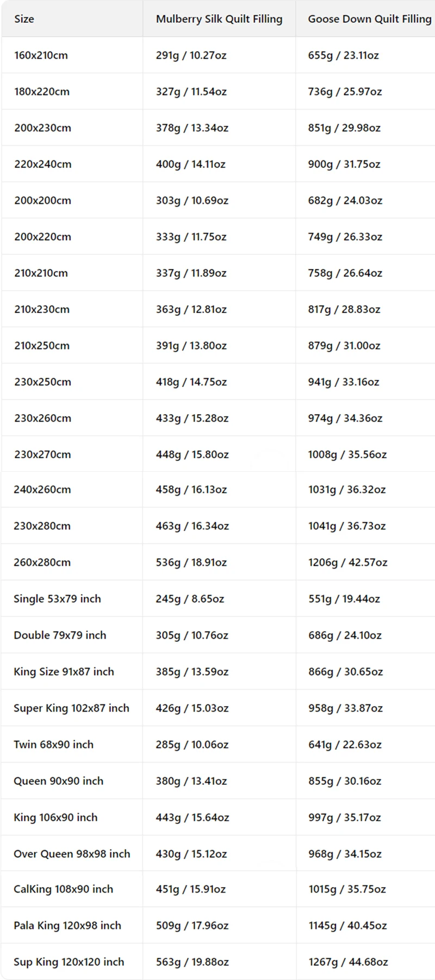
Task: Click the Goose Down Quilt Filling header
Action: click(x=369, y=19)
